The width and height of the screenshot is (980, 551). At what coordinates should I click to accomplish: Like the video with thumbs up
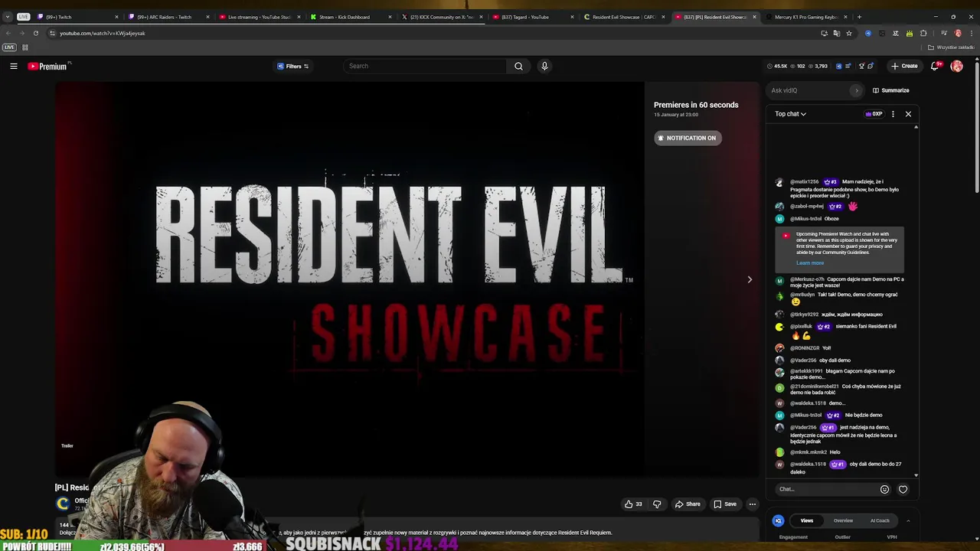coord(633,504)
